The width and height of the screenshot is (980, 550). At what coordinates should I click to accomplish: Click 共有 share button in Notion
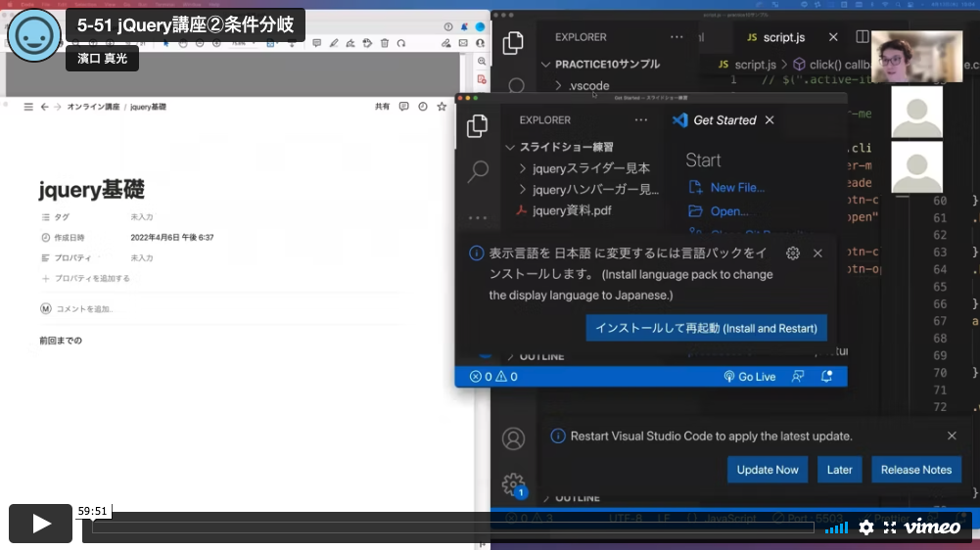click(382, 107)
